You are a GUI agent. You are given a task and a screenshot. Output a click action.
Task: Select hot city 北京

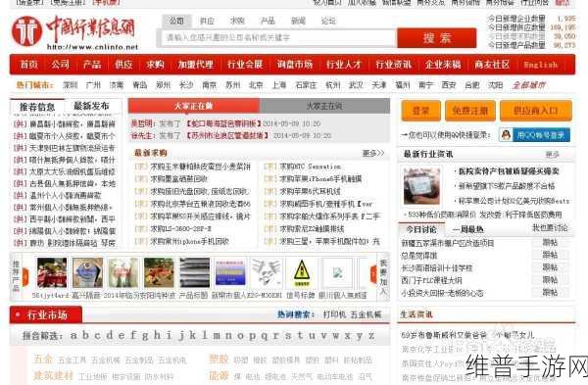[256, 85]
